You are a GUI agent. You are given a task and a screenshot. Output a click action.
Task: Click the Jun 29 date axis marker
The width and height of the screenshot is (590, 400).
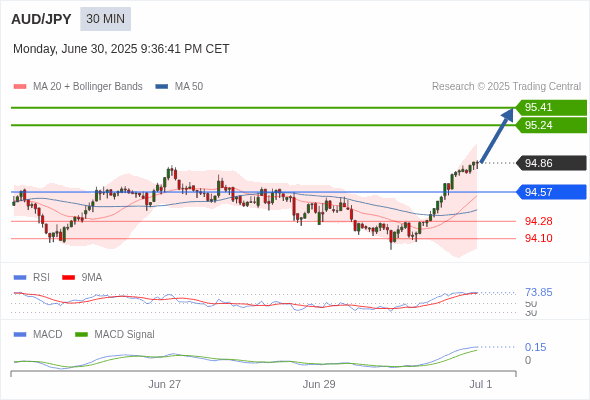pyautogui.click(x=319, y=384)
